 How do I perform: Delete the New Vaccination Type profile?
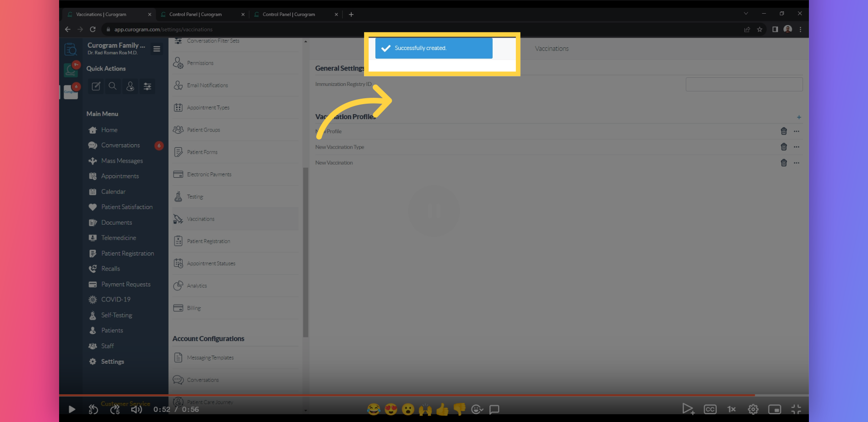(x=784, y=147)
